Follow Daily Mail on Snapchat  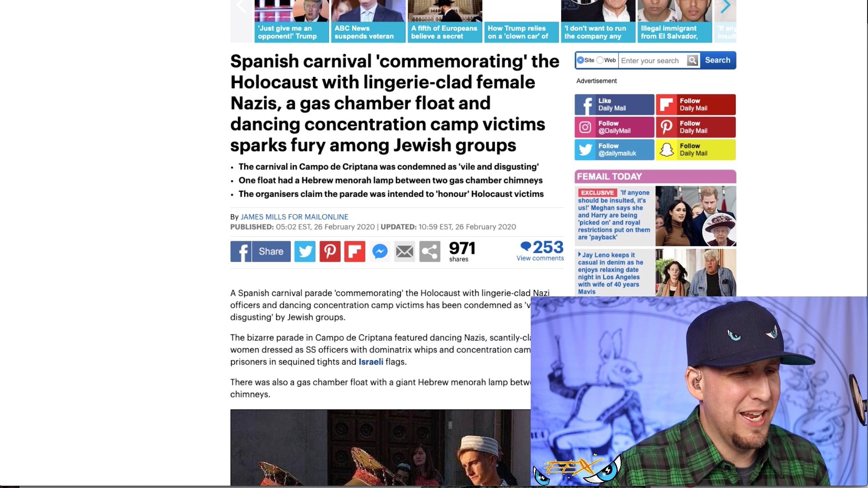click(x=696, y=150)
